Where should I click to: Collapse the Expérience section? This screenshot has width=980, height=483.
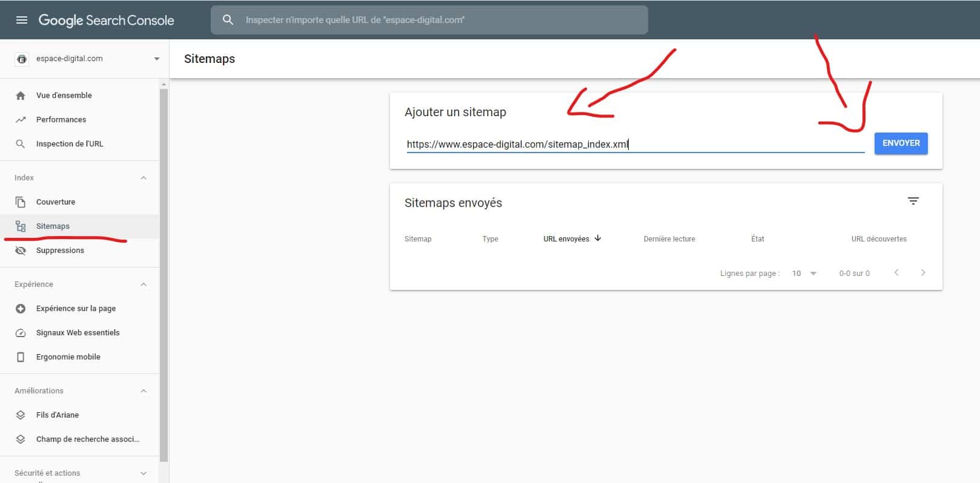click(x=144, y=284)
